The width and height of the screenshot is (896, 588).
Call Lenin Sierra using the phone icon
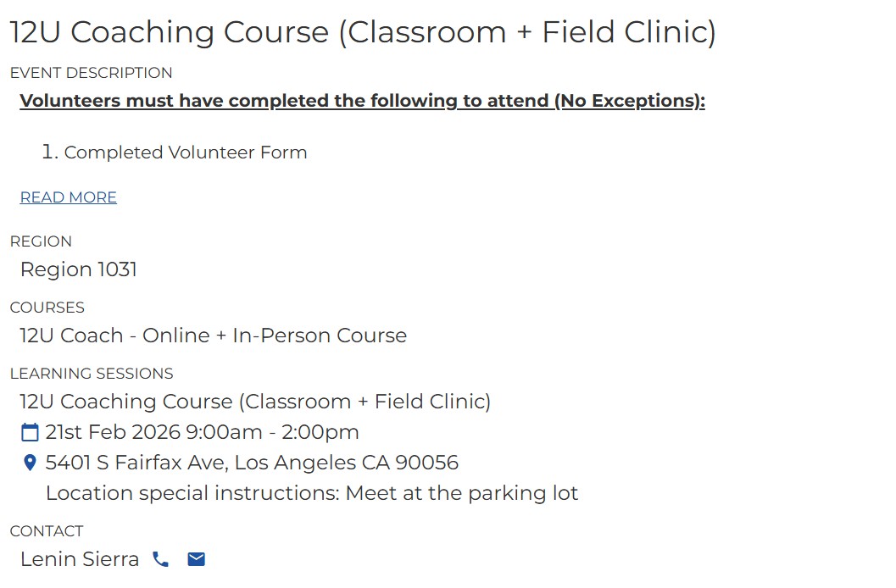[x=160, y=559]
